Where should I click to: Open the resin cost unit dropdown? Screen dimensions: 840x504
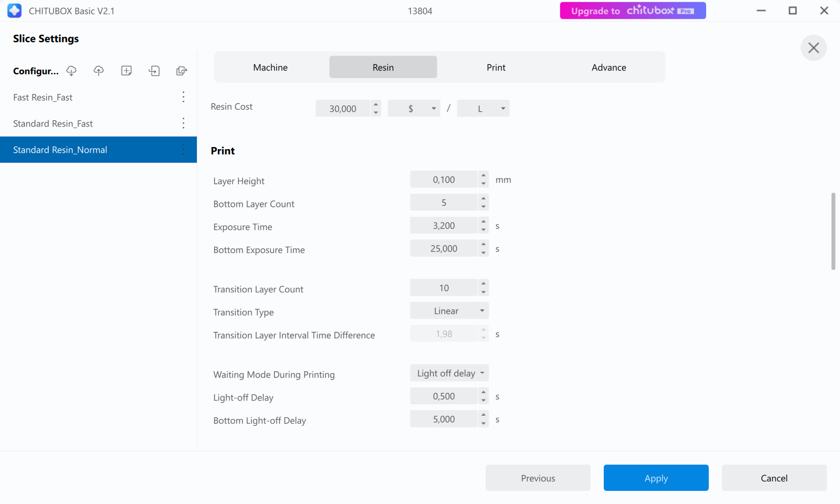(484, 109)
